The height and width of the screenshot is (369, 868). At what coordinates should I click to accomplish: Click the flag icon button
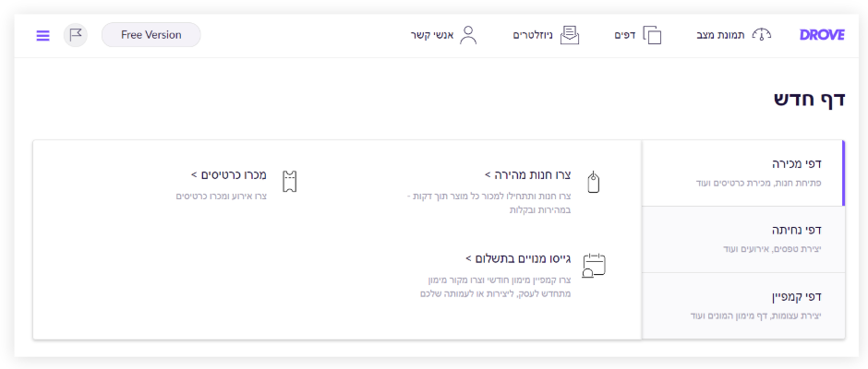coord(76,35)
